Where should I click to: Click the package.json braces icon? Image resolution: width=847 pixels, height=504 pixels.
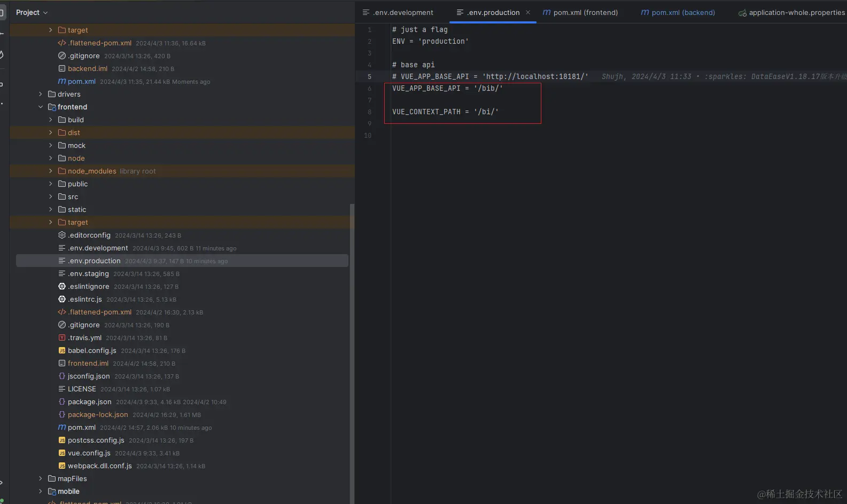pos(62,401)
